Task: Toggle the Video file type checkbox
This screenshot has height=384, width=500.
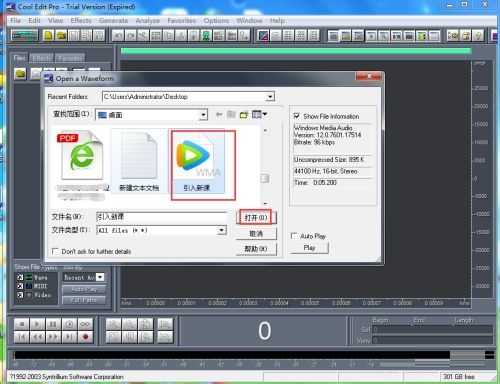Action: point(20,295)
